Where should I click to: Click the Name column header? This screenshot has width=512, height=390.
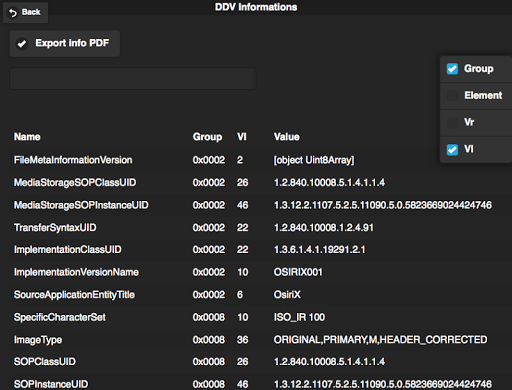point(27,137)
